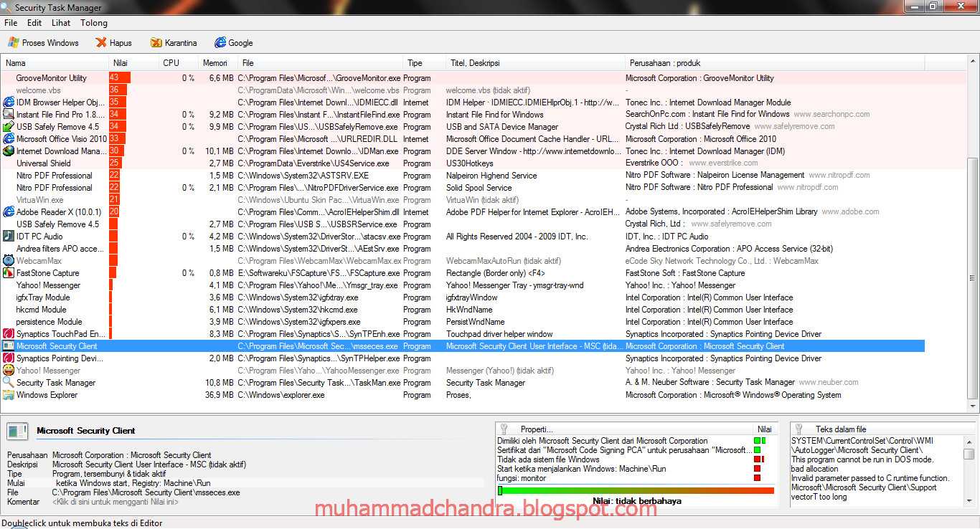Click the Synaptics Pointing Device row icon
This screenshot has width=980, height=529.
[9, 358]
